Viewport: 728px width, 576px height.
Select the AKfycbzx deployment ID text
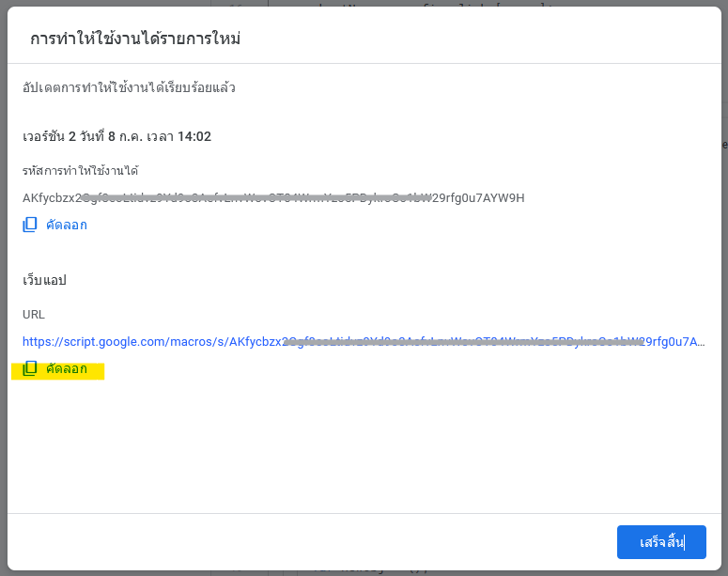(273, 198)
